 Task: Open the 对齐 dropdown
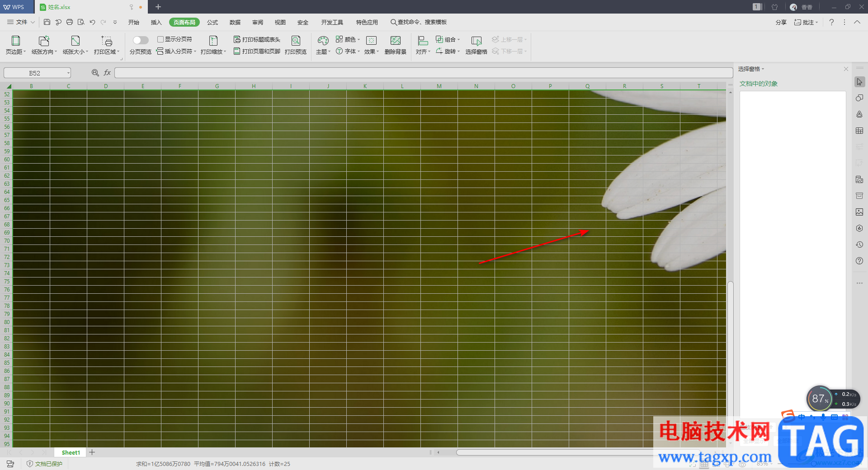click(x=423, y=45)
